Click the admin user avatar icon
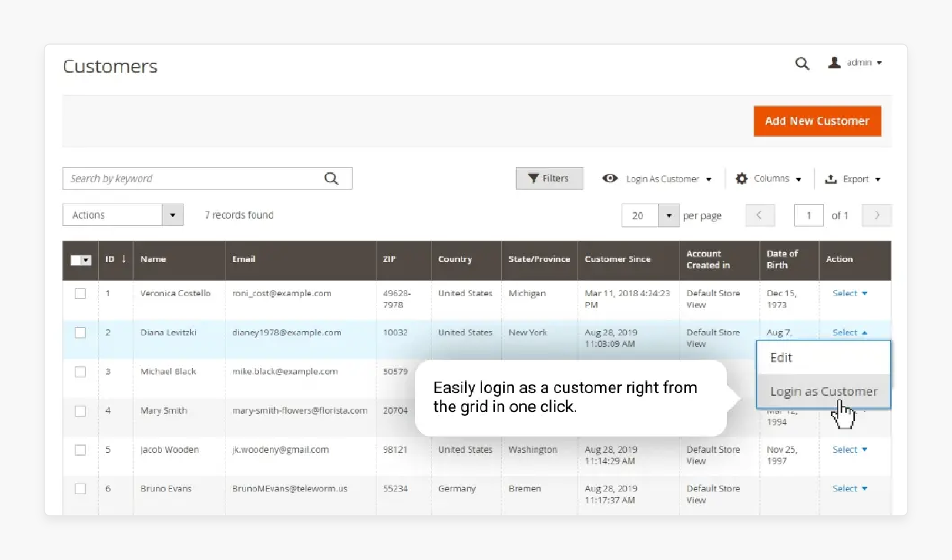Viewport: 952px width, 560px height. point(834,63)
